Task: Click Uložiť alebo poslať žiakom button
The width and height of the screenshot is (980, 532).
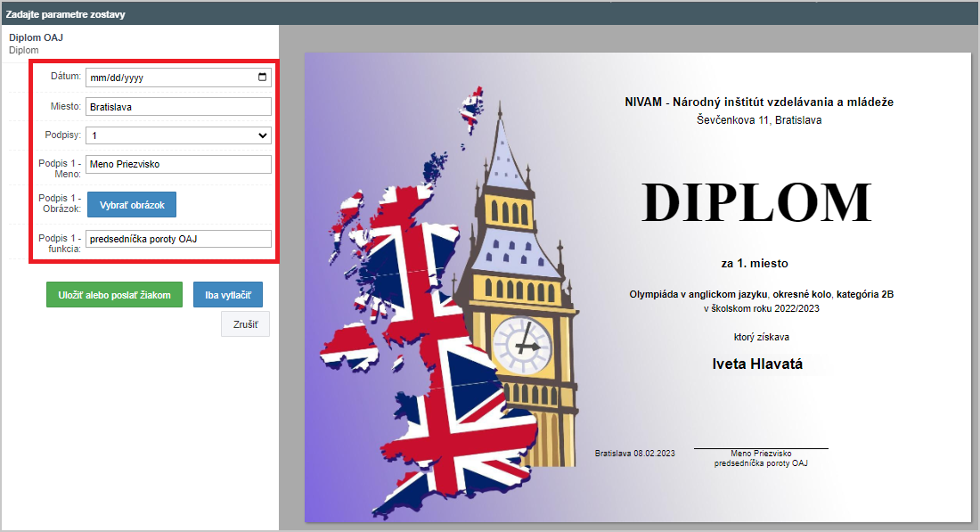Action: [114, 295]
